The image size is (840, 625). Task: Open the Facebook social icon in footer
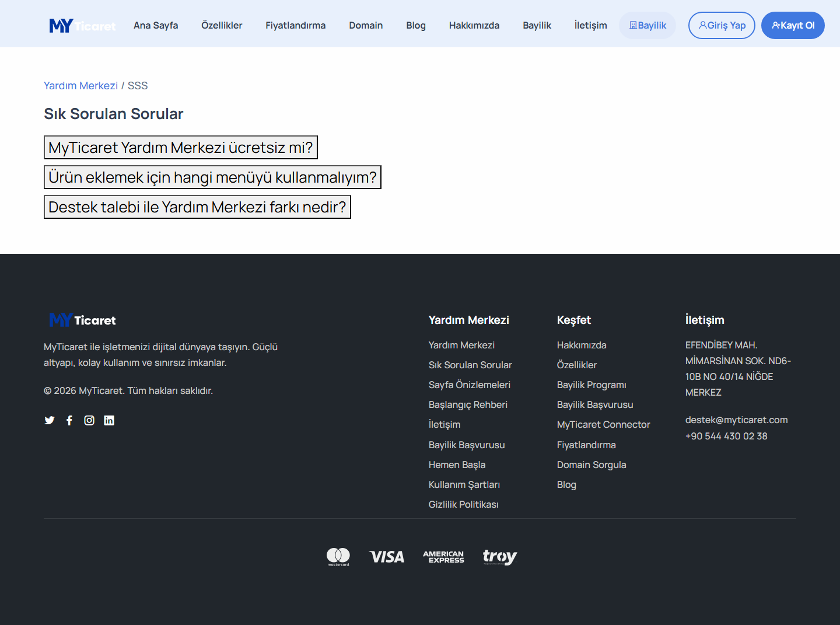coord(69,420)
